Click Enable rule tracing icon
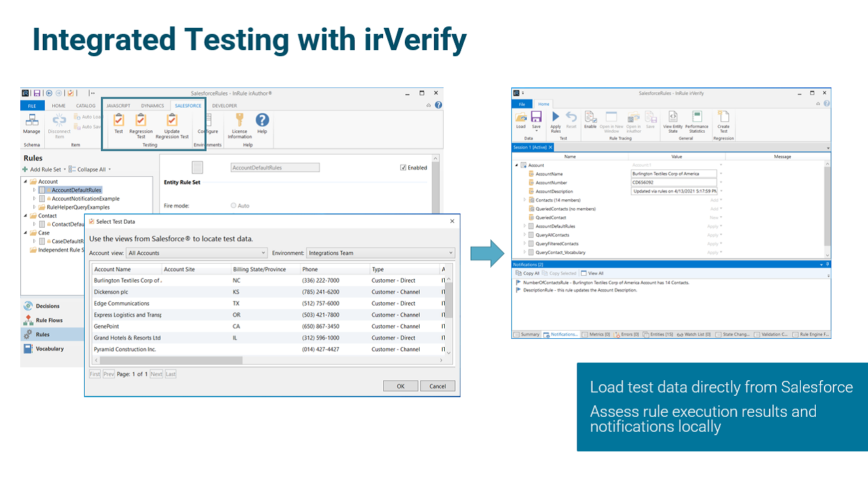 [x=590, y=117]
